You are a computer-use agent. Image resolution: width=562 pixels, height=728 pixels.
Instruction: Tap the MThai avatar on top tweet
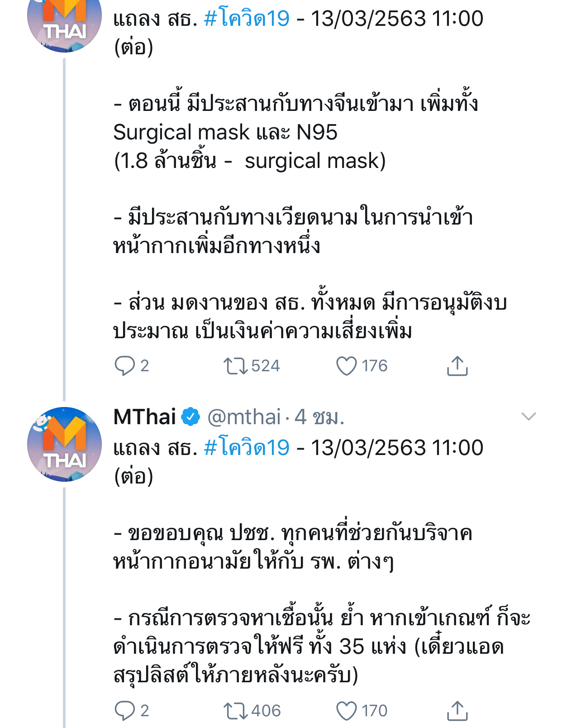click(x=64, y=23)
